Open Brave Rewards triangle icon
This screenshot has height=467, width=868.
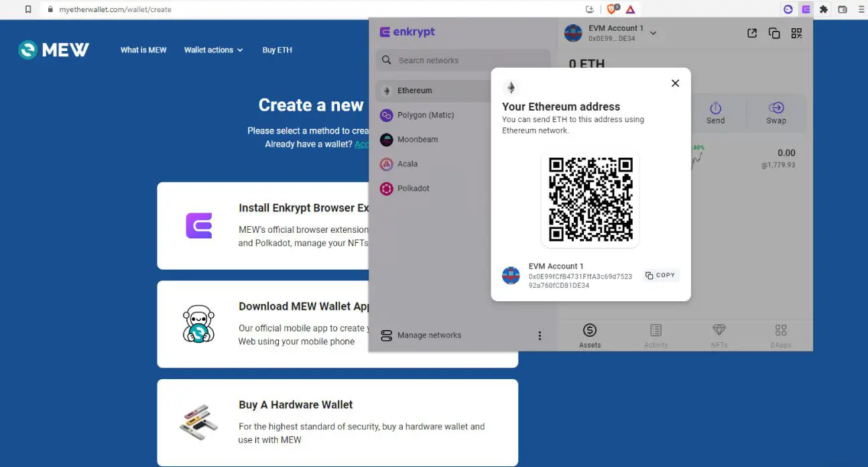[631, 9]
